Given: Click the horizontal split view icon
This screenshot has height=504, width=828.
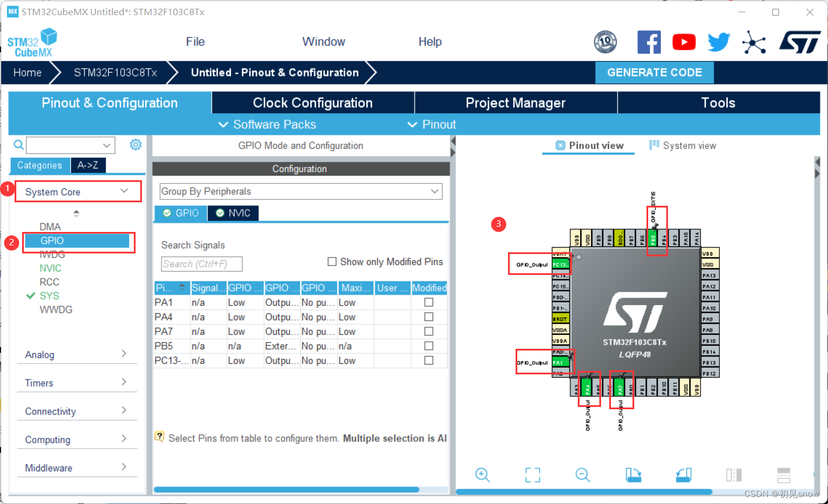Looking at the screenshot, I should tap(784, 475).
